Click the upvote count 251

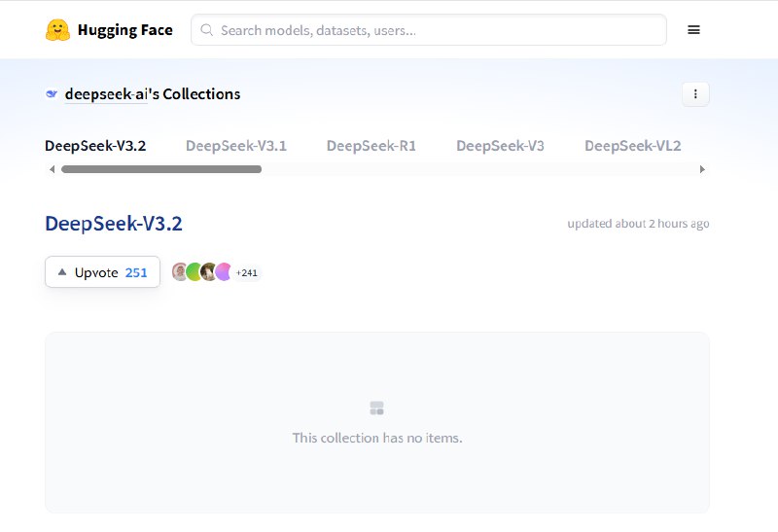click(136, 272)
